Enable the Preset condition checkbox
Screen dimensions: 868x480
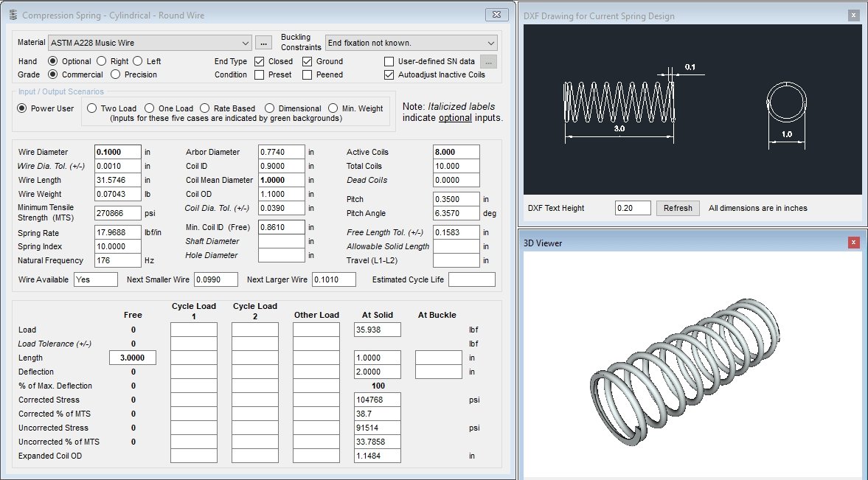pyautogui.click(x=260, y=75)
